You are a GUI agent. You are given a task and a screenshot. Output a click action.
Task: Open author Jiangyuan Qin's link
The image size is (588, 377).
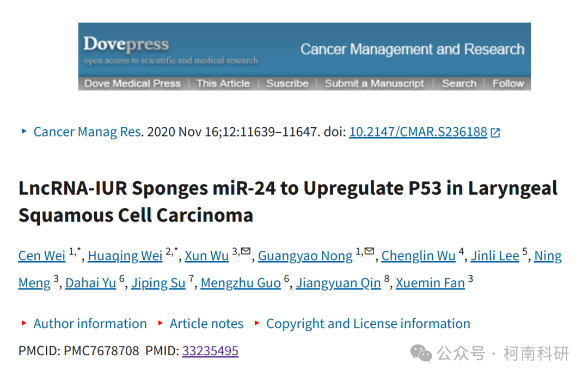click(x=338, y=283)
